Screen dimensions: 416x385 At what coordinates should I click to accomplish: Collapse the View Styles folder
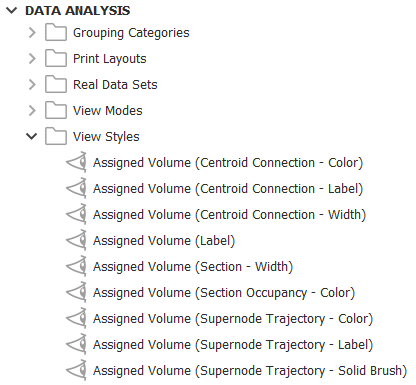(32, 136)
